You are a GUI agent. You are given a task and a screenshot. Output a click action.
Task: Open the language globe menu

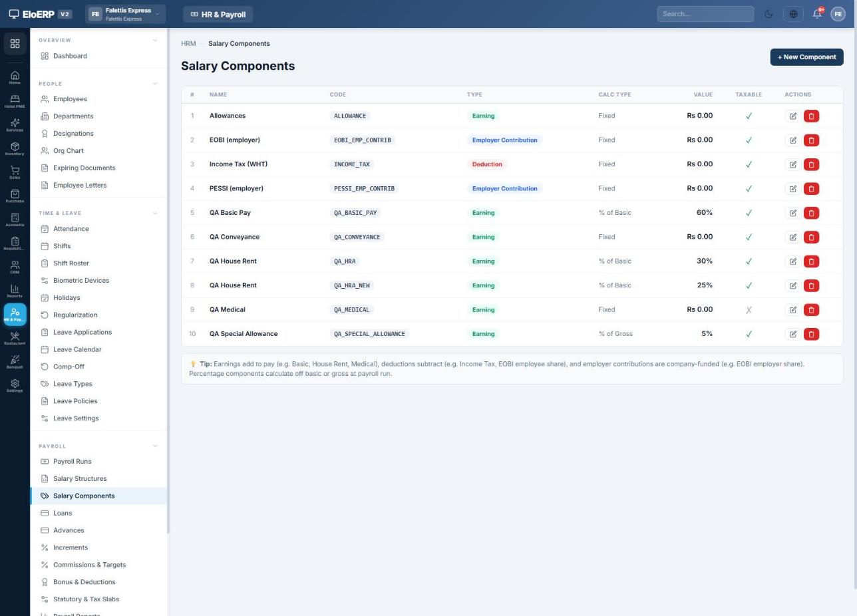[x=793, y=14]
